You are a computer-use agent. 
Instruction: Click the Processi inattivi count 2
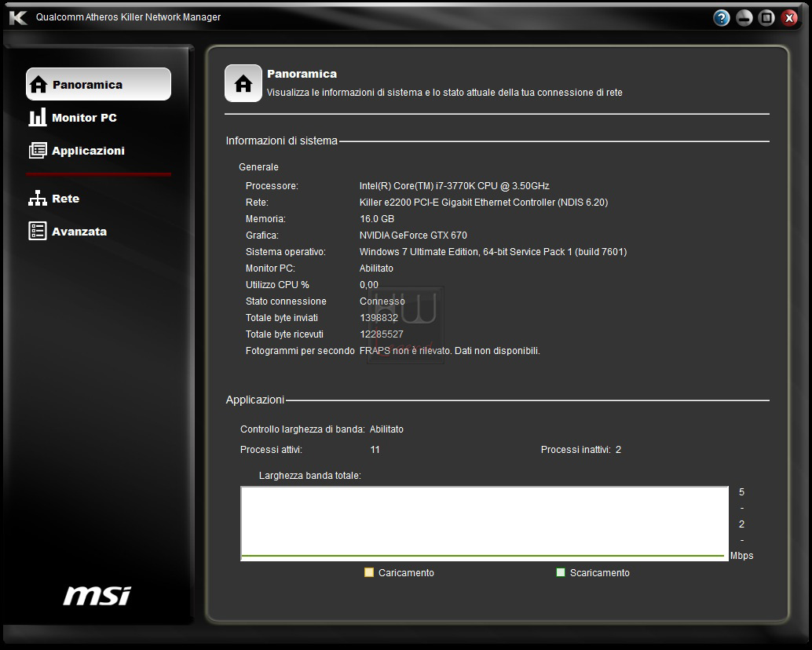tap(618, 450)
